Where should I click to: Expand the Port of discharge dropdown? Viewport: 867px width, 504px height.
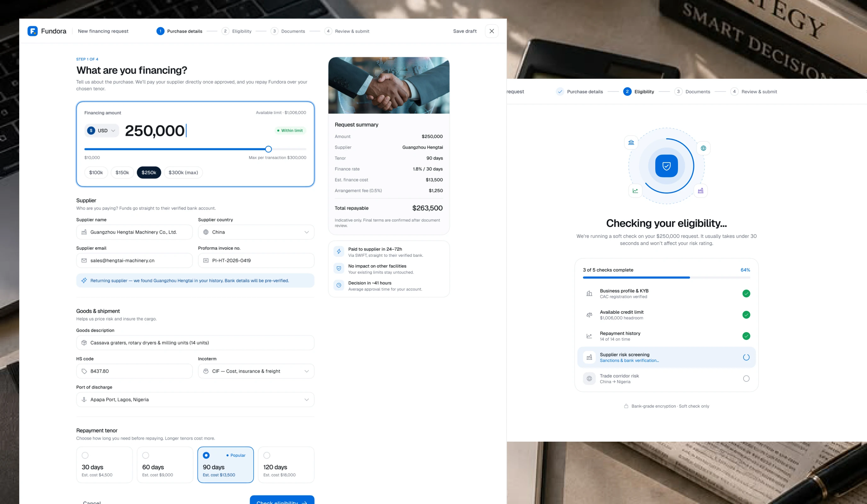195,399
